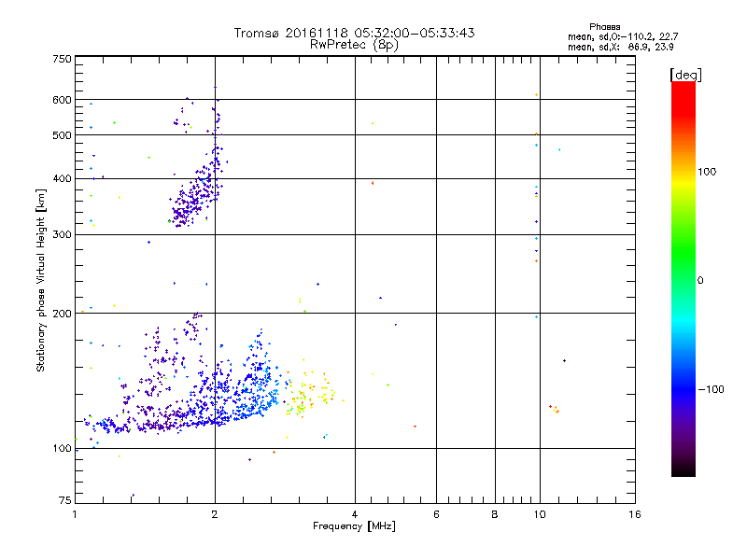Click the 'RwPretec (8p)' subtitle
The height and width of the screenshot is (560, 747).
pos(354,45)
